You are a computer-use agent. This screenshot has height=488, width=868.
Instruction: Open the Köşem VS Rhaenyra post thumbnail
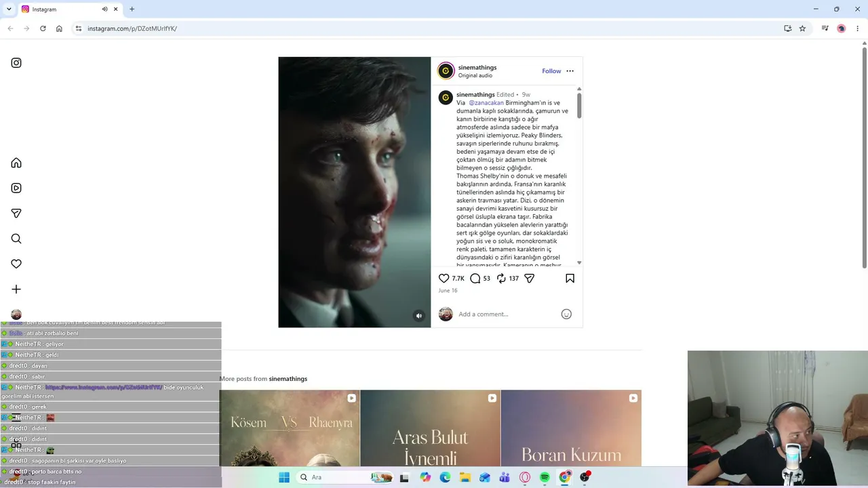[290, 428]
